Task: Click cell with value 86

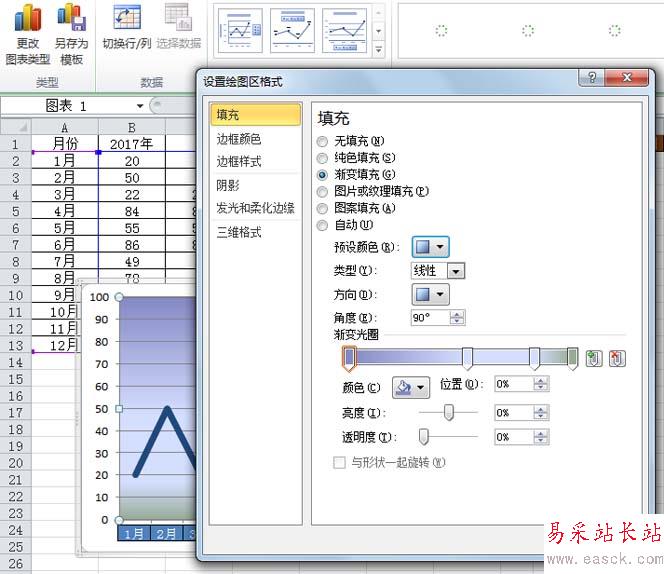Action: point(132,245)
